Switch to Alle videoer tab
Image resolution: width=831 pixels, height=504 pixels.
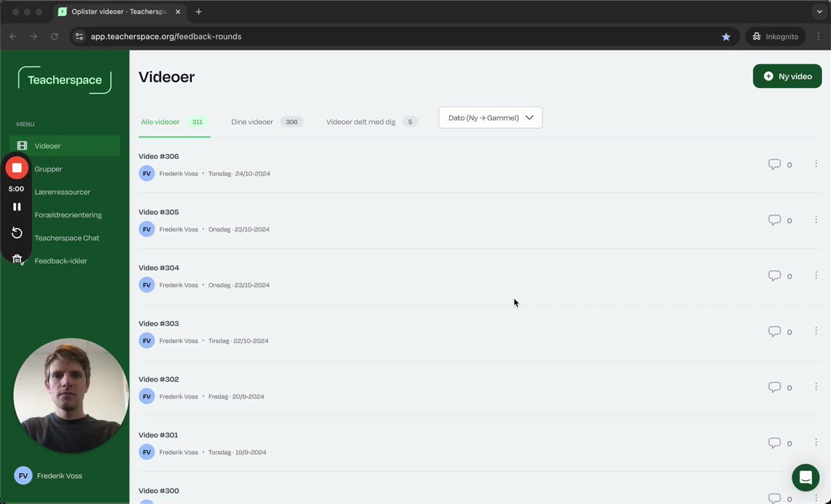[174, 122]
